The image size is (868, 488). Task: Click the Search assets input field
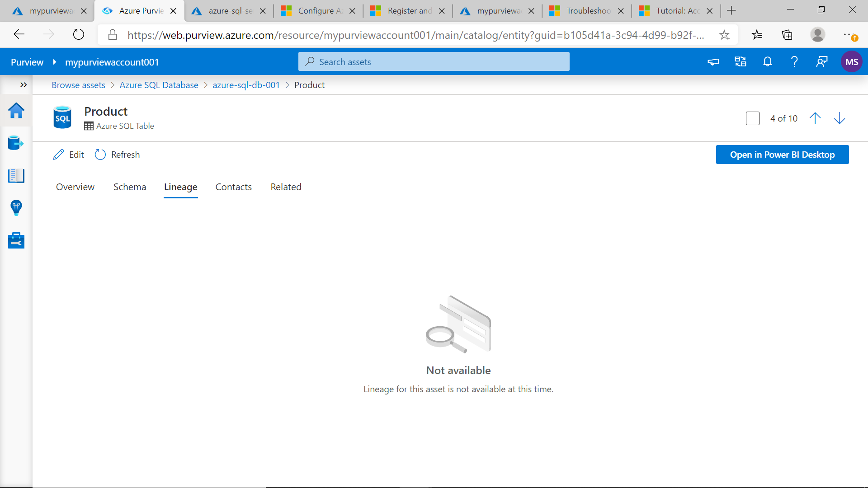[434, 62]
